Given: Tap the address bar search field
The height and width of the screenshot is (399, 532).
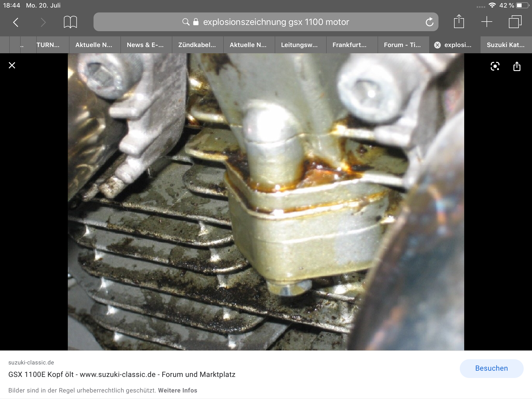Looking at the screenshot, I should coord(265,22).
